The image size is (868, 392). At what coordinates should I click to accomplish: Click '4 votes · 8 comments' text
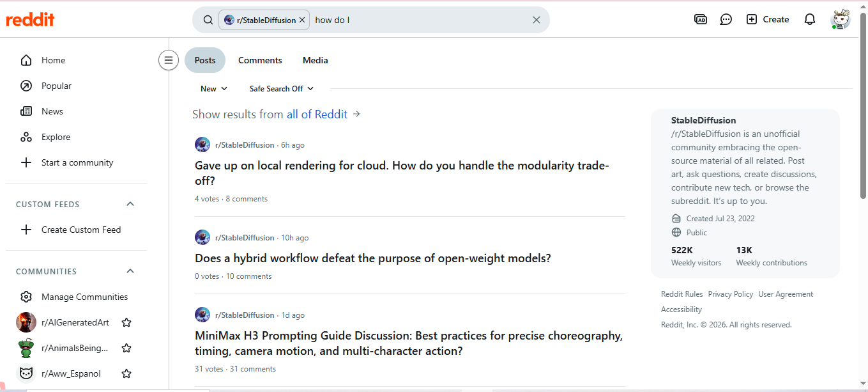(231, 199)
